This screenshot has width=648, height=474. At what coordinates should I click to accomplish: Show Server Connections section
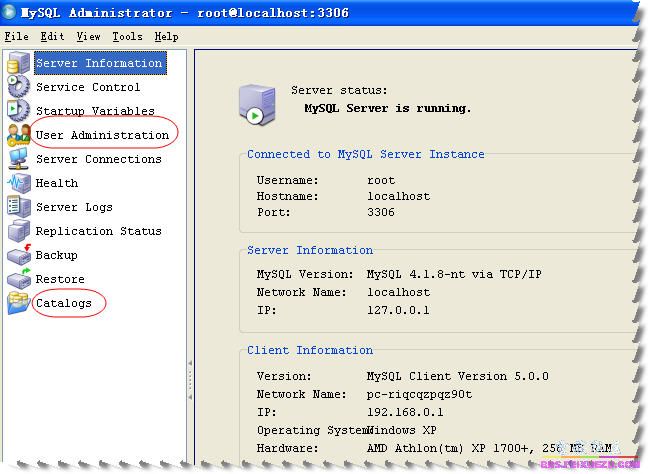point(99,159)
